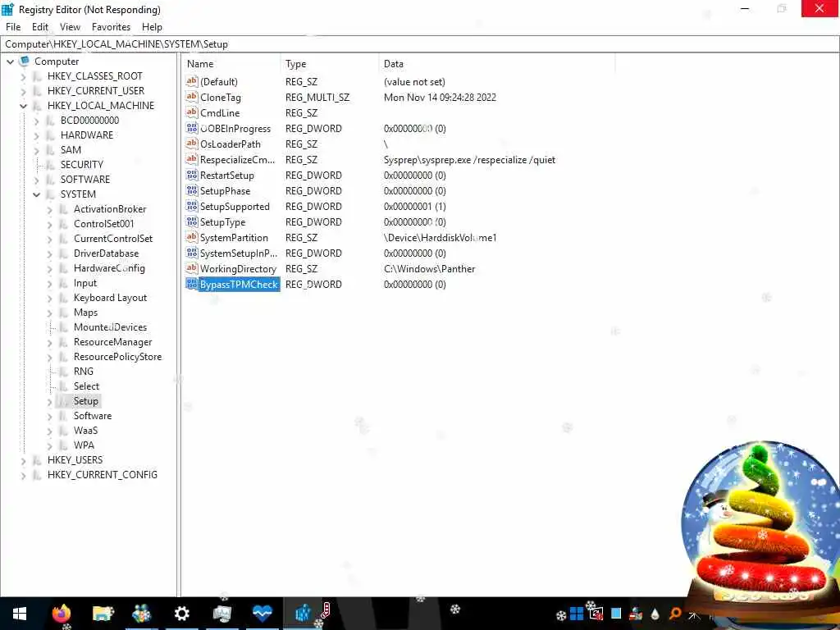
Task: Expand HKEY_CLASSES_ROOT
Action: click(23, 76)
